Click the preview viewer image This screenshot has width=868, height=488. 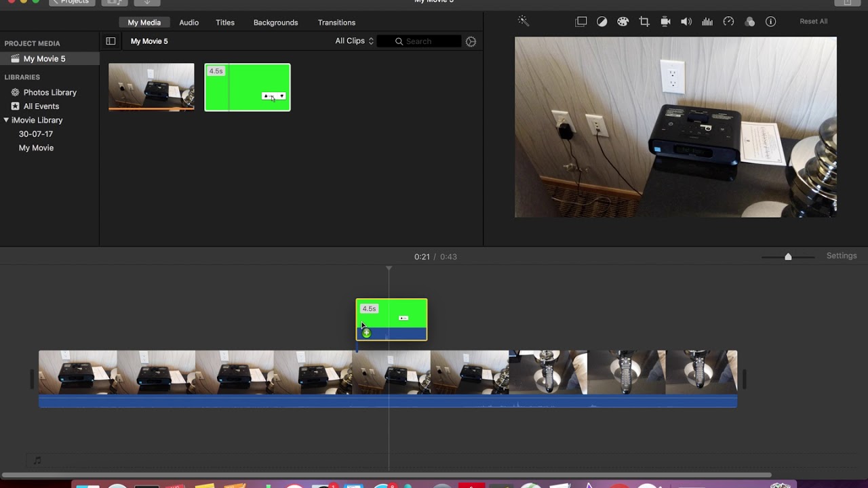(x=675, y=127)
